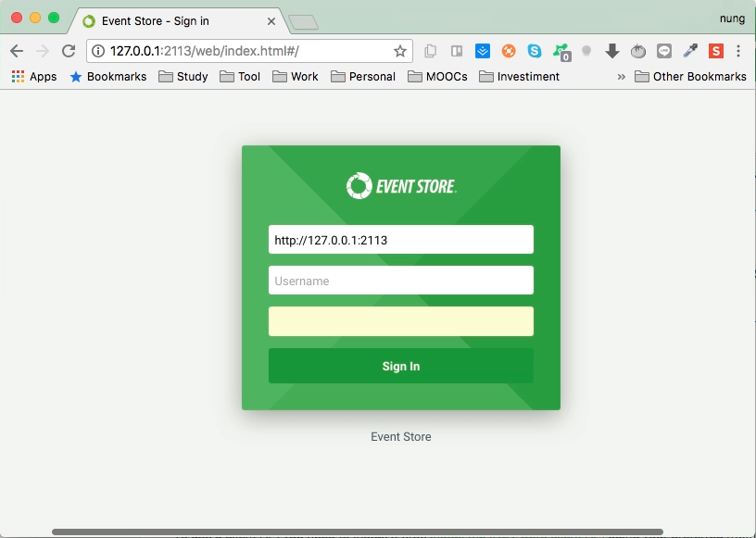The height and width of the screenshot is (538, 756).
Task: Open a new tab with the blank tab button
Action: pos(303,22)
